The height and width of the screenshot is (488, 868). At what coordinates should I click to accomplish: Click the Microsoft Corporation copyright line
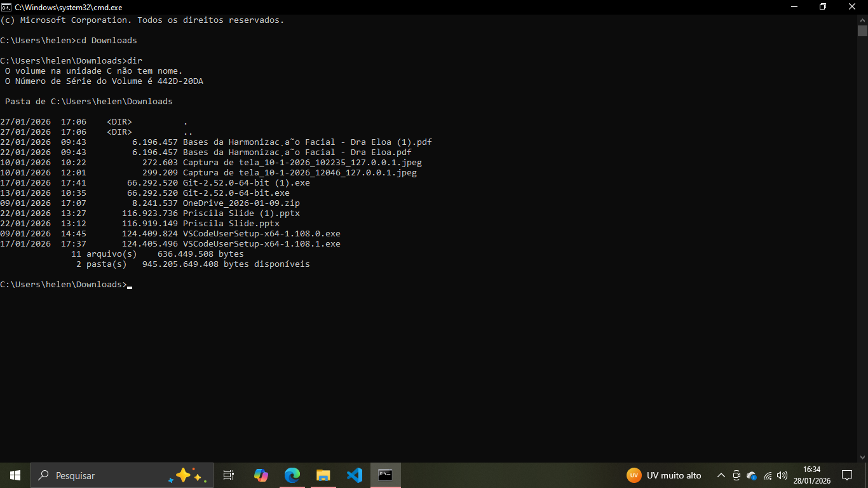[142, 20]
